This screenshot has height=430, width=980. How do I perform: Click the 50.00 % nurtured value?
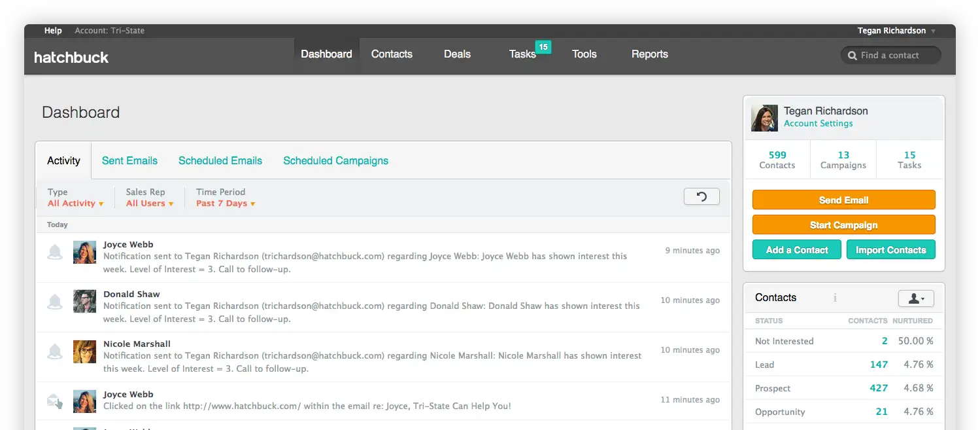pyautogui.click(x=915, y=341)
